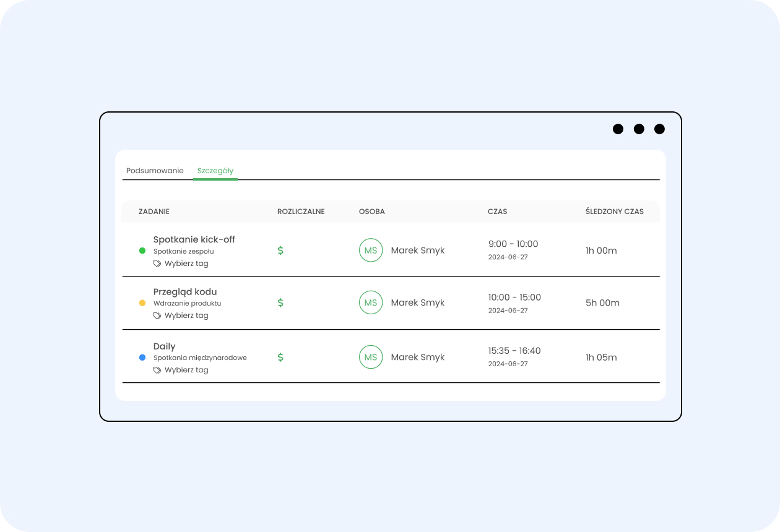Screen dimensions: 780x532
Task: Open Wybierz tag selector for Spotkanie kick-off
Action: 186,264
